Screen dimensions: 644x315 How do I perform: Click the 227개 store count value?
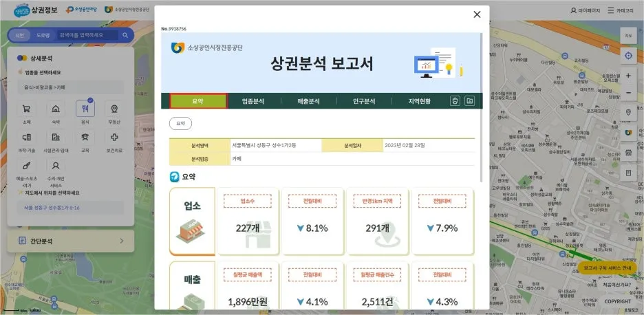248,228
